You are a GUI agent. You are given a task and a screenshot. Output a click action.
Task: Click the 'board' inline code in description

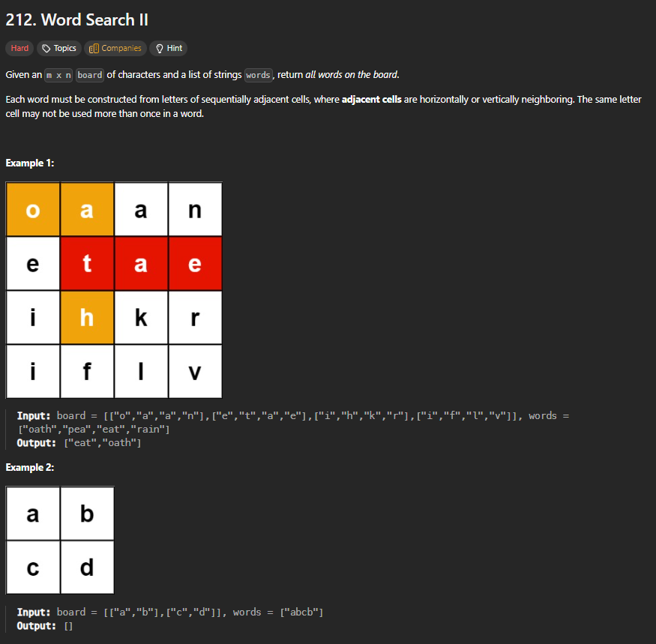[x=90, y=75]
